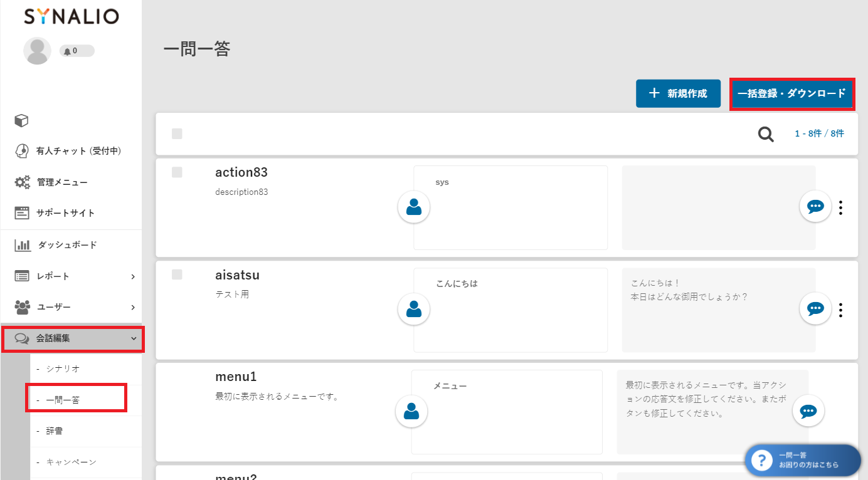
Task: Open the 一問一答 help widget
Action: (803, 461)
